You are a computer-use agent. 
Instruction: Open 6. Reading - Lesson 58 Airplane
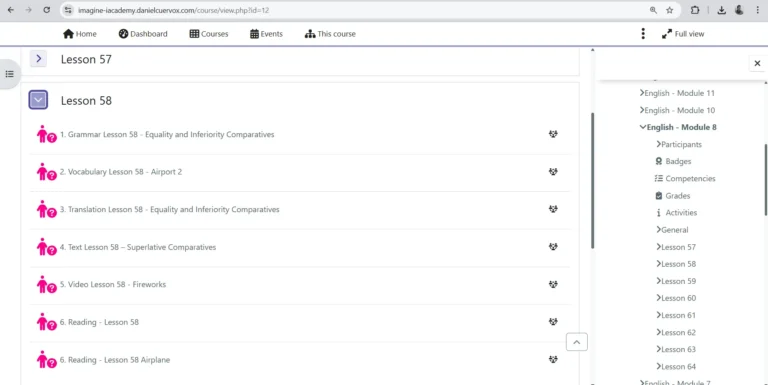pyautogui.click(x=115, y=360)
